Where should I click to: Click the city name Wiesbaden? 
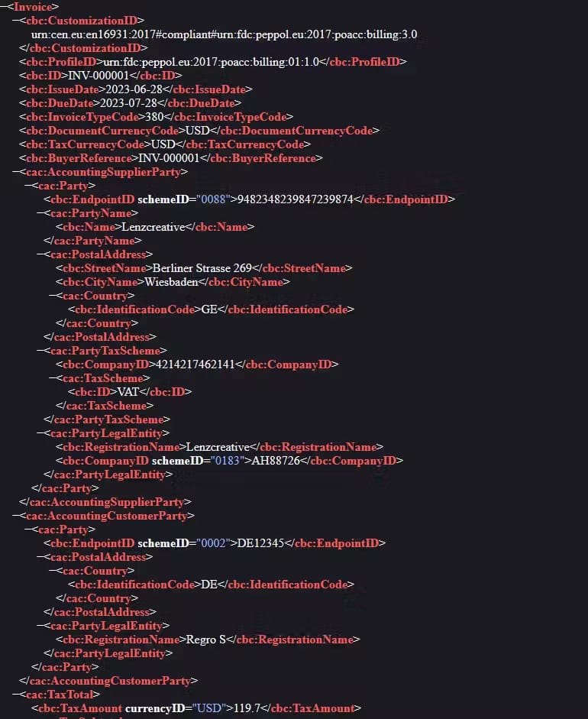click(171, 282)
